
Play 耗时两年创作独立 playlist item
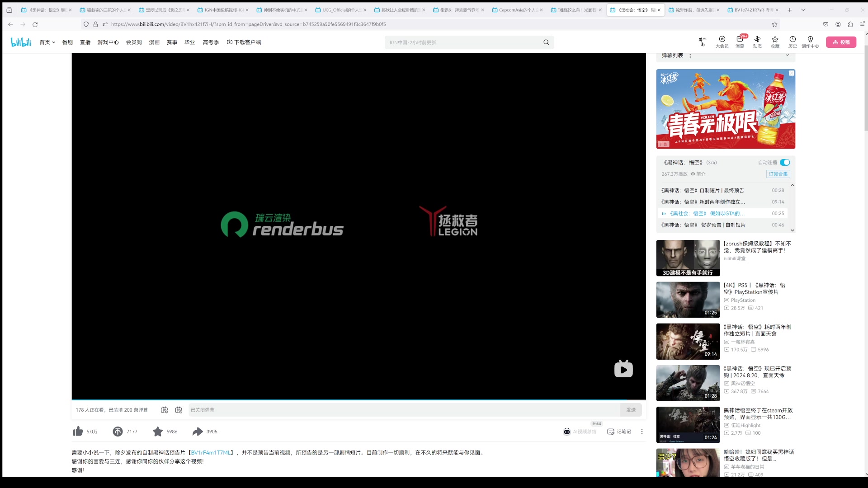click(722, 202)
